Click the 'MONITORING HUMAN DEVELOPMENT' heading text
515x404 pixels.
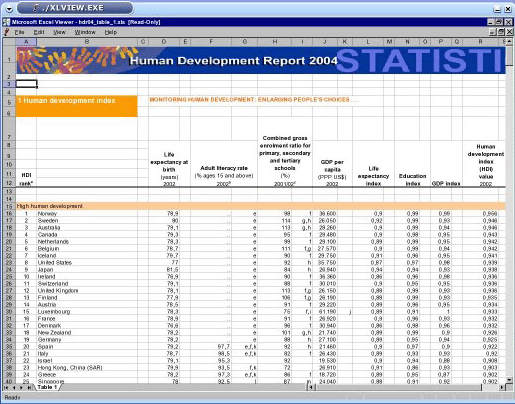pos(254,100)
